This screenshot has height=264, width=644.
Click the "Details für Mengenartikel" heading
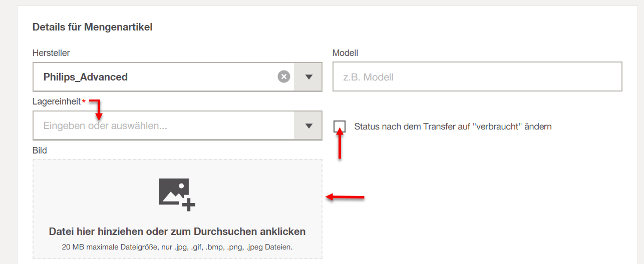[x=92, y=27]
